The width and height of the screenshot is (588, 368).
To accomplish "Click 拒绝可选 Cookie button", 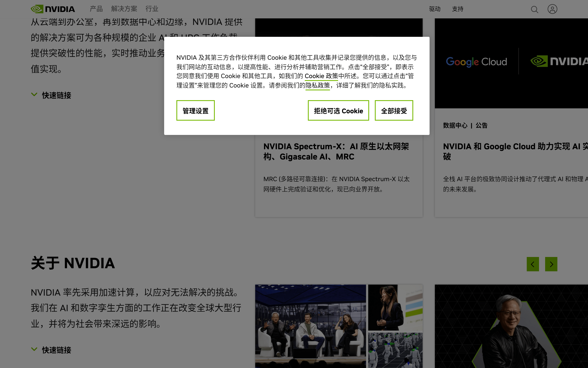I will (x=338, y=110).
